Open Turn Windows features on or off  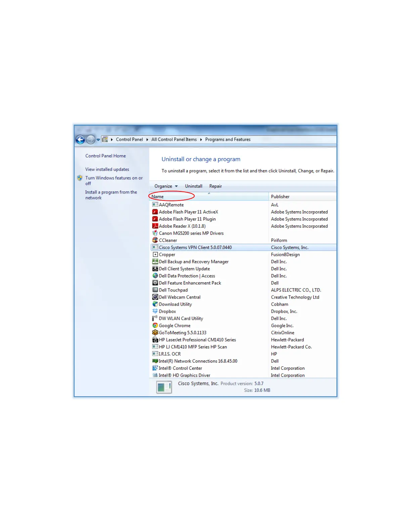coord(114,181)
